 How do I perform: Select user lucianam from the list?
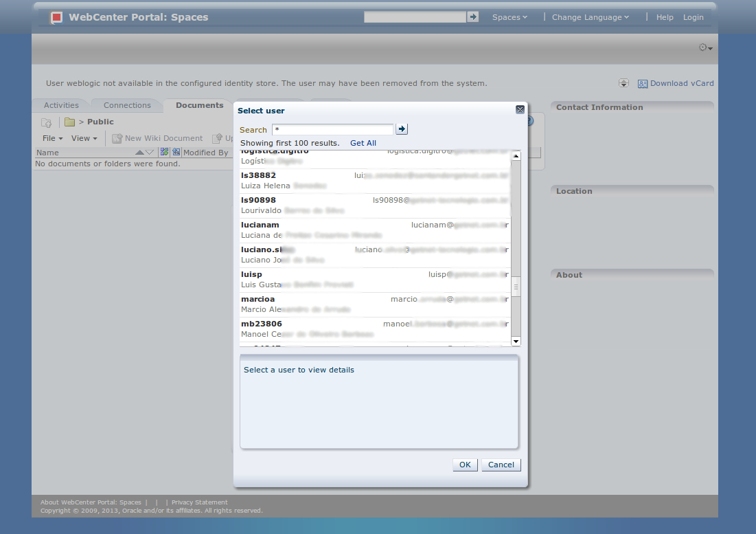pyautogui.click(x=374, y=230)
